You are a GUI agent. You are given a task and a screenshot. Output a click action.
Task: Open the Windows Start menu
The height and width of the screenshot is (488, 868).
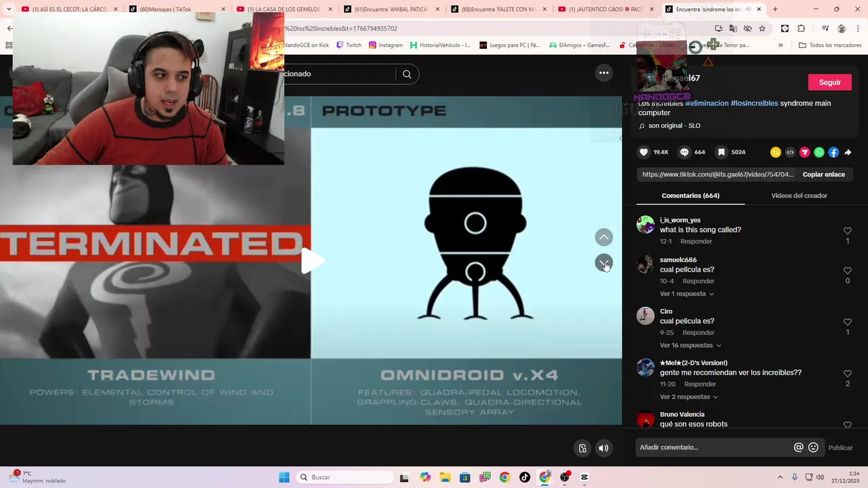[284, 477]
